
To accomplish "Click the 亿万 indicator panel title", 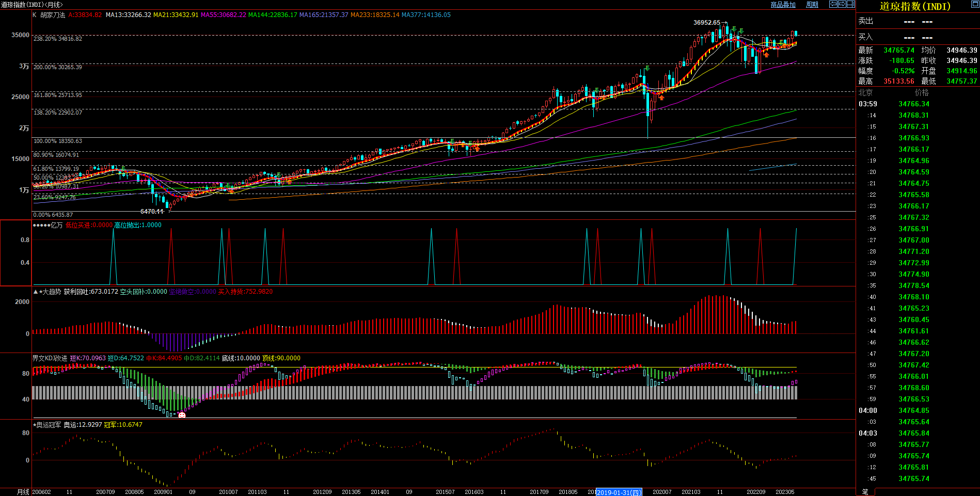I will point(56,225).
